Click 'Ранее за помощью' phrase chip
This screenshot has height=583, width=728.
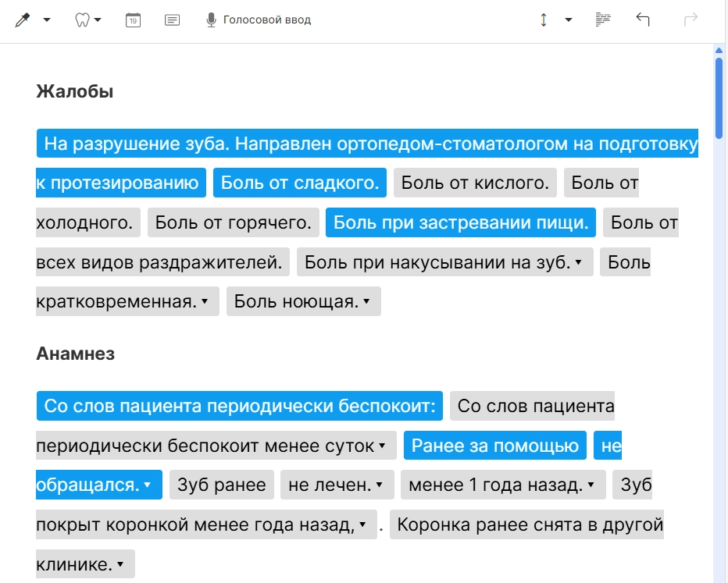coord(495,446)
